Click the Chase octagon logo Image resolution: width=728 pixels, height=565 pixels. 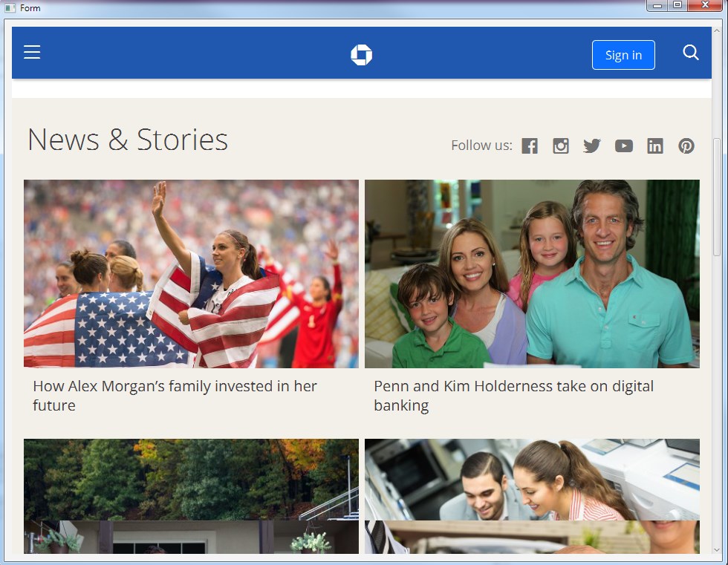[x=361, y=55]
